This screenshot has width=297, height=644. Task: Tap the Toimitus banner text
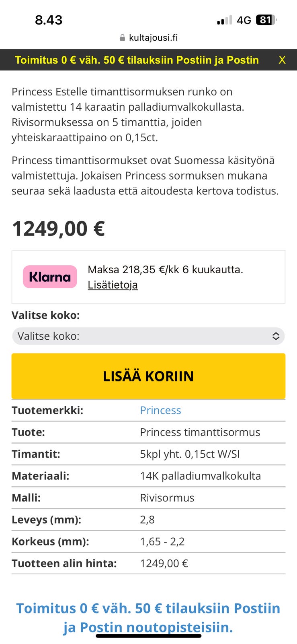coord(137,60)
